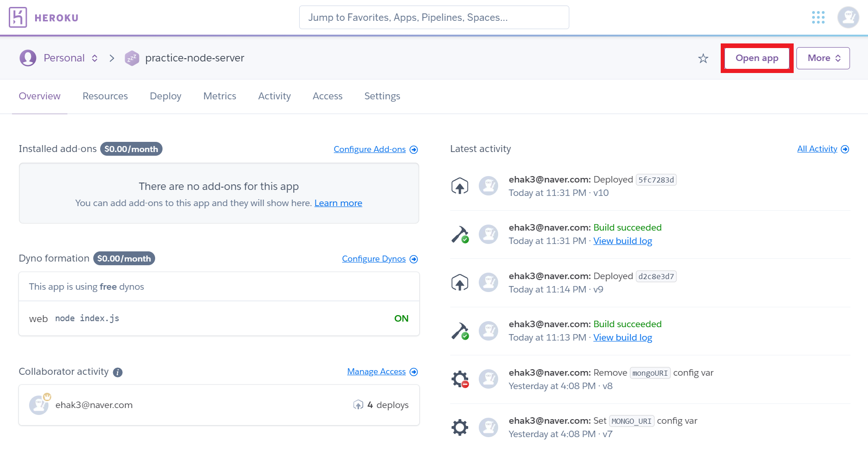
Task: Click the Configure Add-ons link
Action: (x=370, y=149)
